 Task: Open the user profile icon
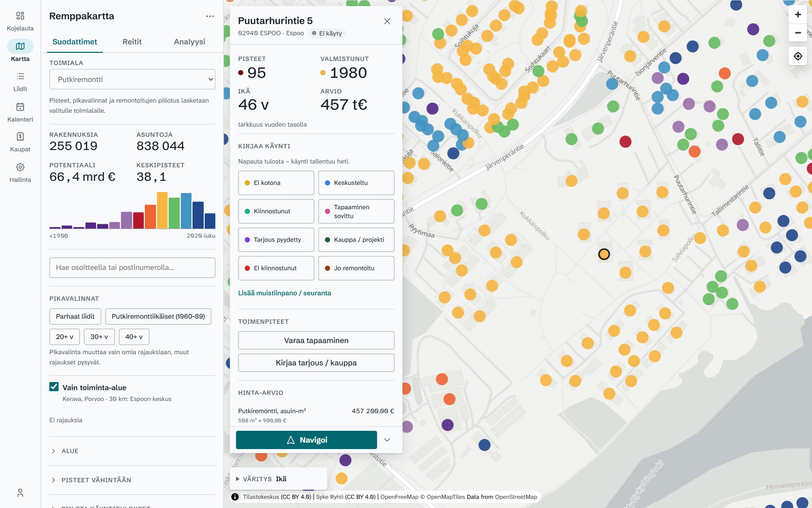[20, 493]
